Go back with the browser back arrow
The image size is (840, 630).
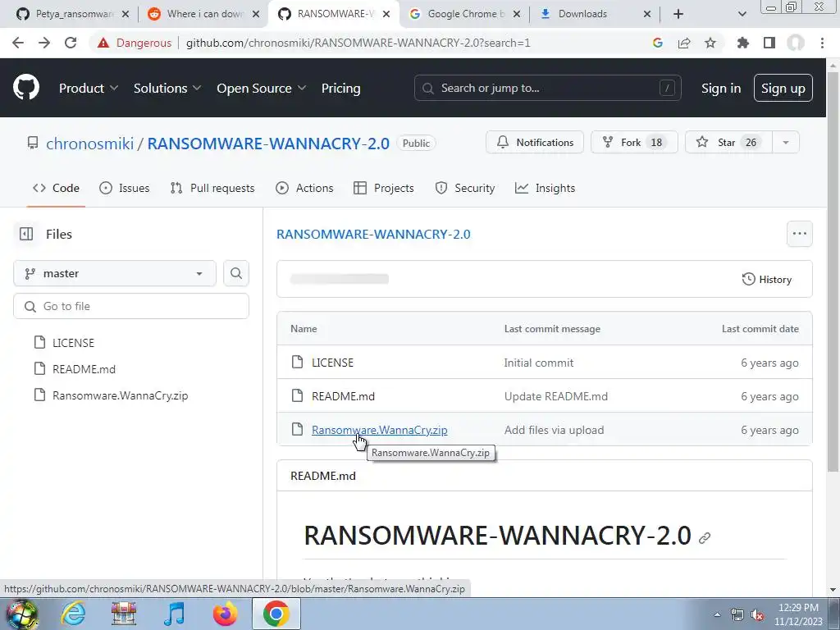[x=18, y=43]
